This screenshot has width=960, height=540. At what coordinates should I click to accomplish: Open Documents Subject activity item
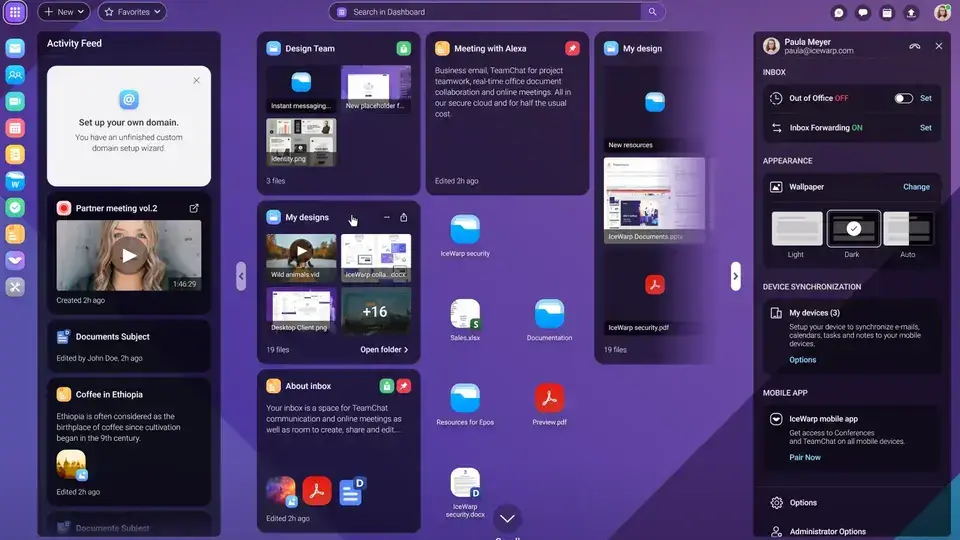tap(129, 346)
